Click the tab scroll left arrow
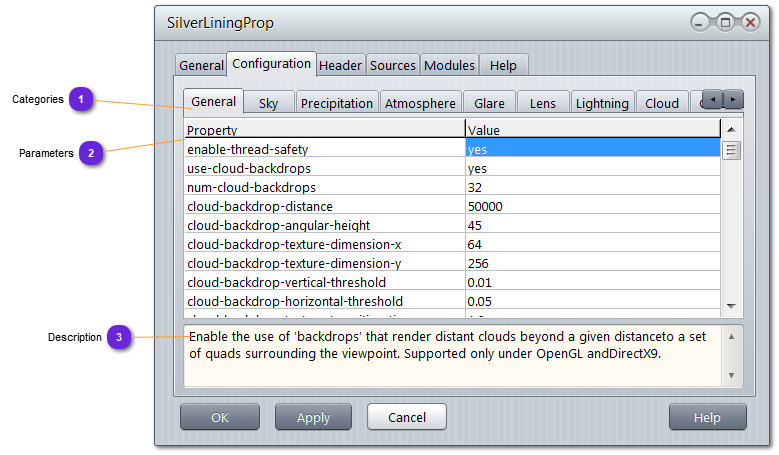The height and width of the screenshot is (455, 779). [712, 99]
